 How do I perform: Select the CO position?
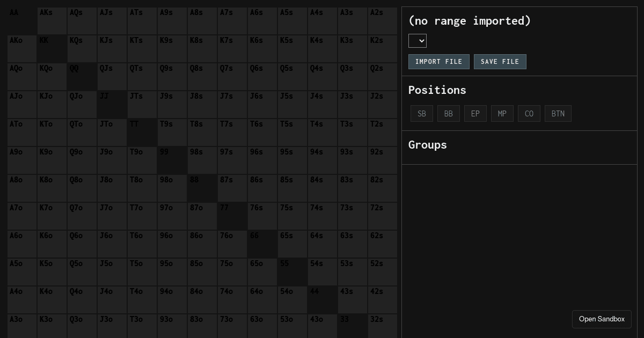[x=529, y=113]
